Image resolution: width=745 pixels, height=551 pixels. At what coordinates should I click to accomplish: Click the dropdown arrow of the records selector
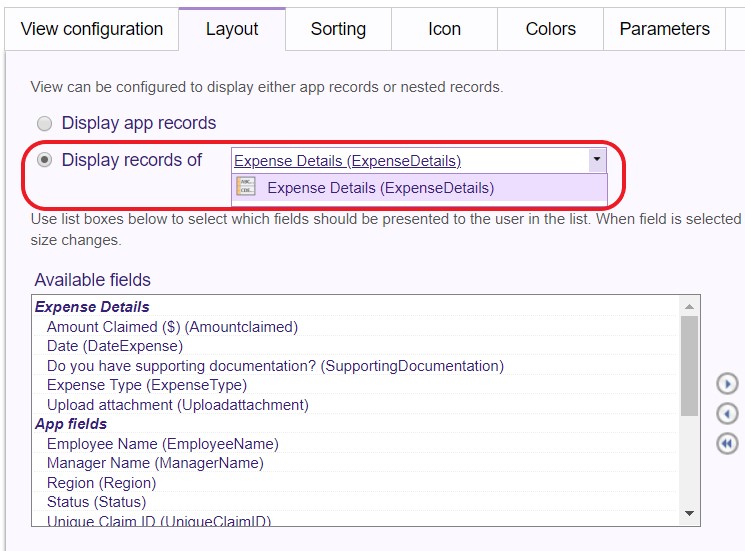(596, 160)
